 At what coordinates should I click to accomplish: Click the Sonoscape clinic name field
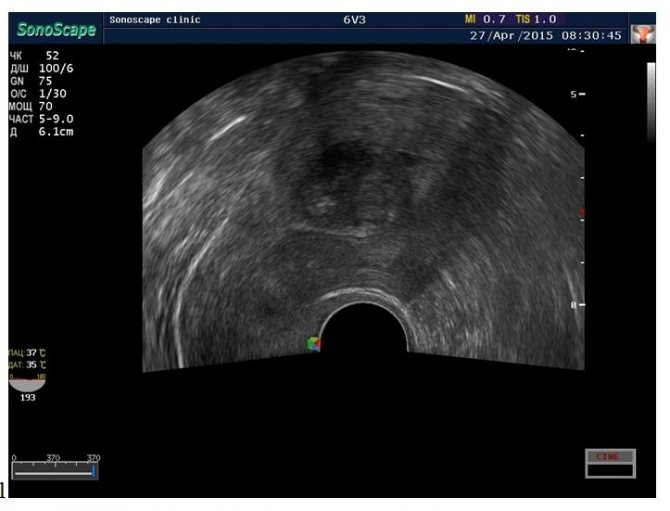point(154,19)
